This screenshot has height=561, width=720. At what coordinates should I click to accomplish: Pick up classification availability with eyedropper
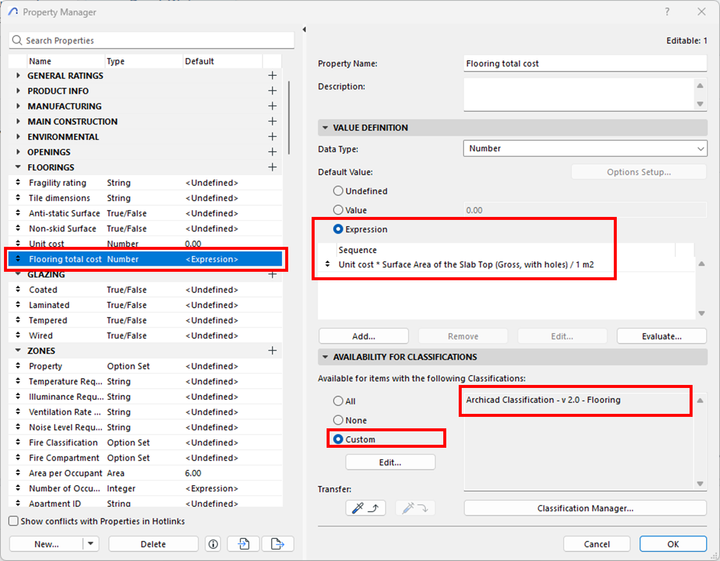(366, 508)
